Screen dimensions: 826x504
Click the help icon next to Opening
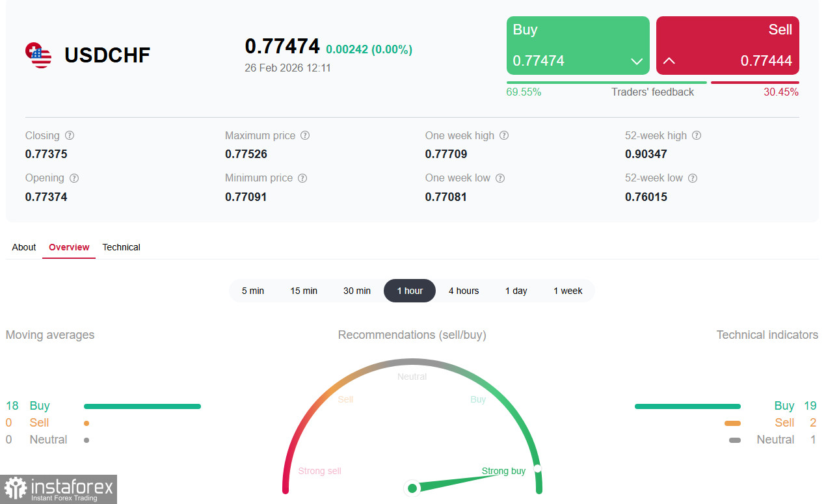74,178
